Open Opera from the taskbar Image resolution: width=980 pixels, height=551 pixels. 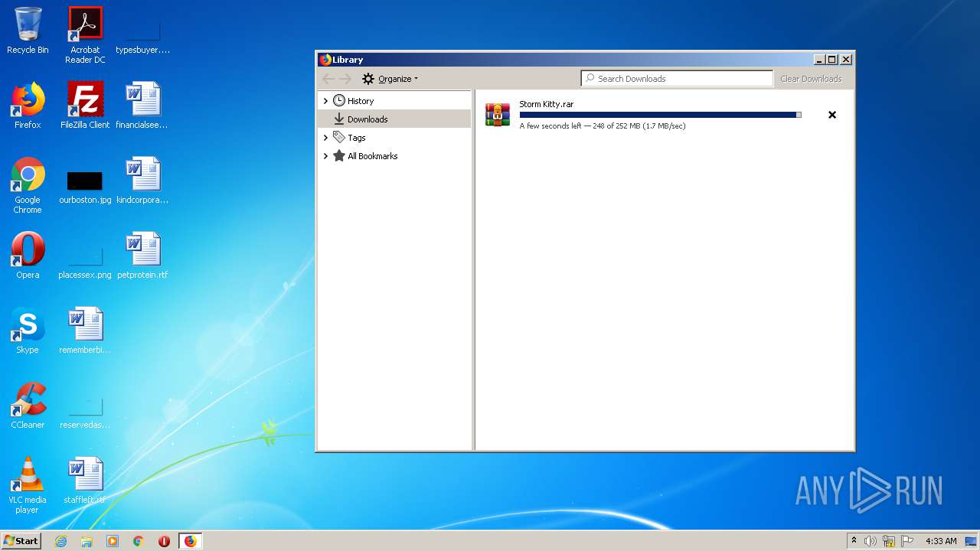(x=164, y=541)
